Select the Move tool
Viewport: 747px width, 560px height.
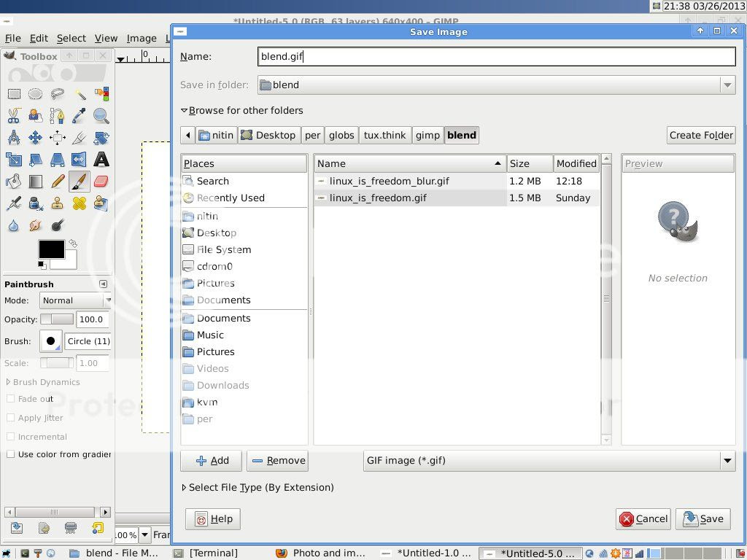pyautogui.click(x=35, y=138)
